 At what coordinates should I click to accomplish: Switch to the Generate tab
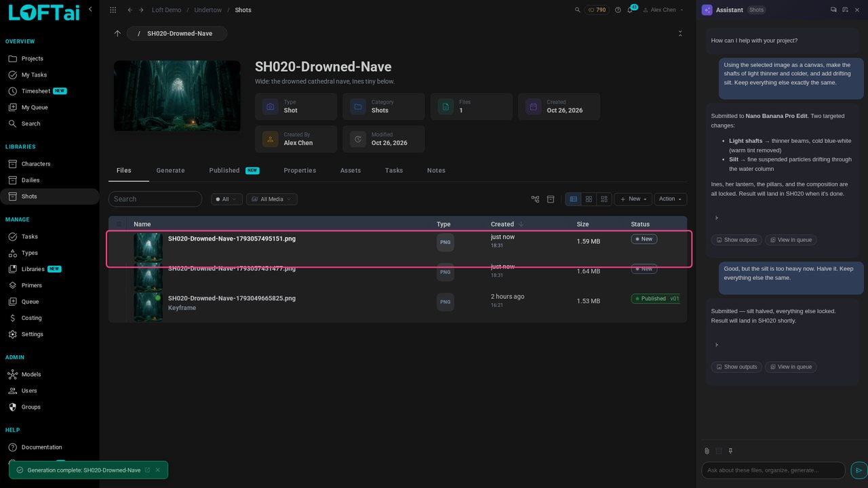tap(170, 170)
